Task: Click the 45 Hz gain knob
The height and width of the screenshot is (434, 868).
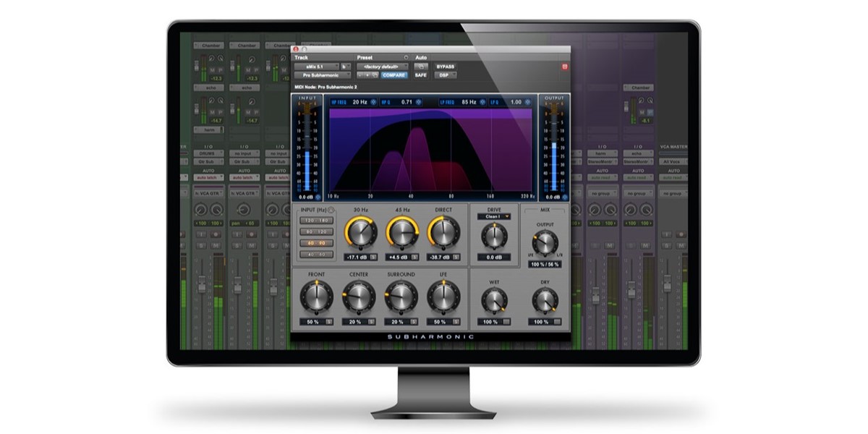Action: coord(401,233)
